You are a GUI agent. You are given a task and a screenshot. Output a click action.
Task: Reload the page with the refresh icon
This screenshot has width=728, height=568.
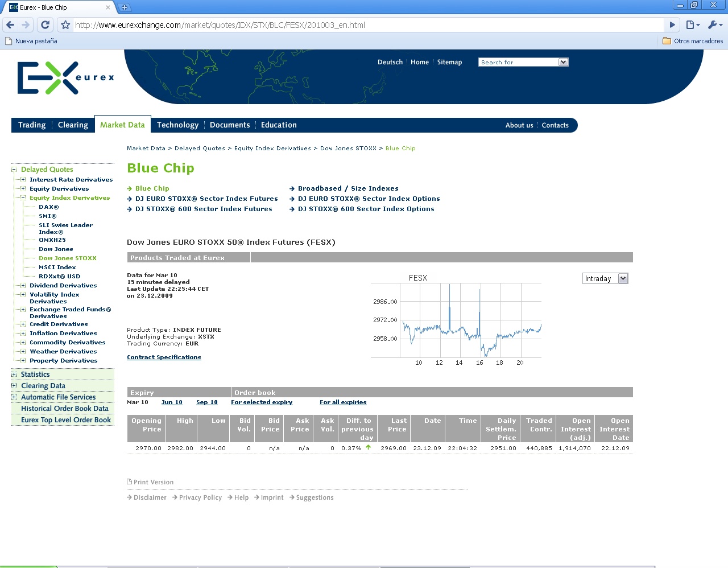[45, 25]
